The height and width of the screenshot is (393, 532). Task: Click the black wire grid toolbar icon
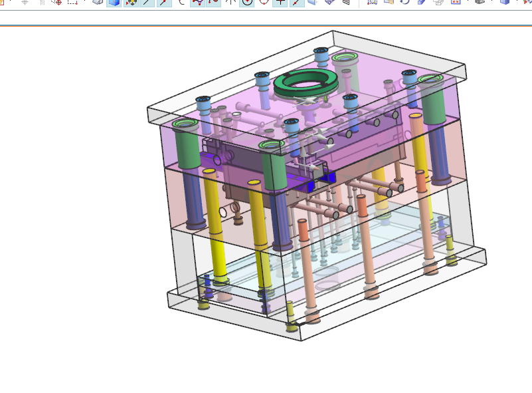(345, 2)
